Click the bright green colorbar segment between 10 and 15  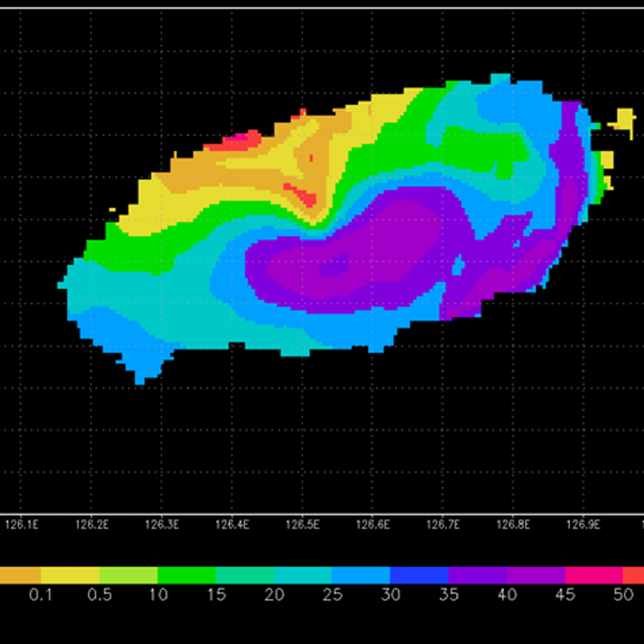point(187,575)
